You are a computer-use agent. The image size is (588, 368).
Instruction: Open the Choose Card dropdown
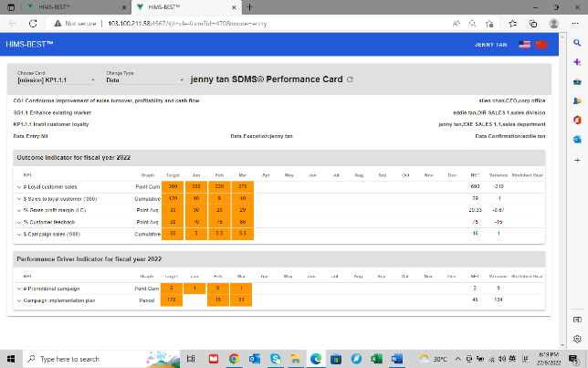[x=55, y=80]
